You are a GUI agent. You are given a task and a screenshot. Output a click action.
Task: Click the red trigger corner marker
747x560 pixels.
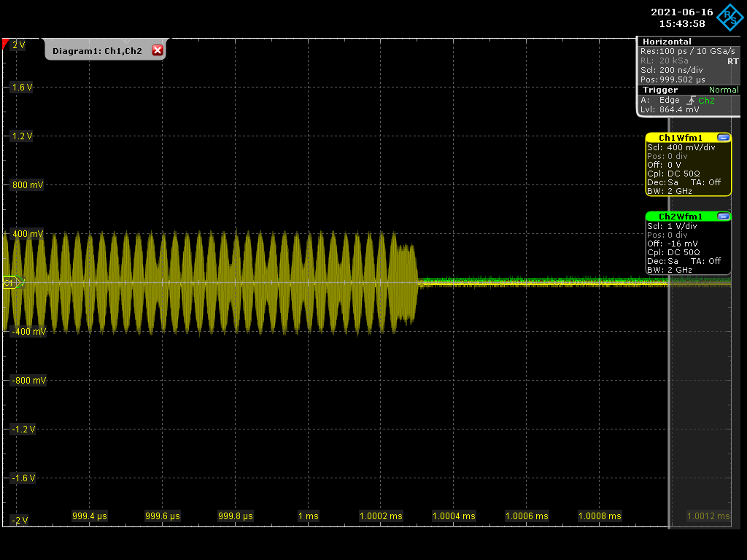(x=6, y=44)
